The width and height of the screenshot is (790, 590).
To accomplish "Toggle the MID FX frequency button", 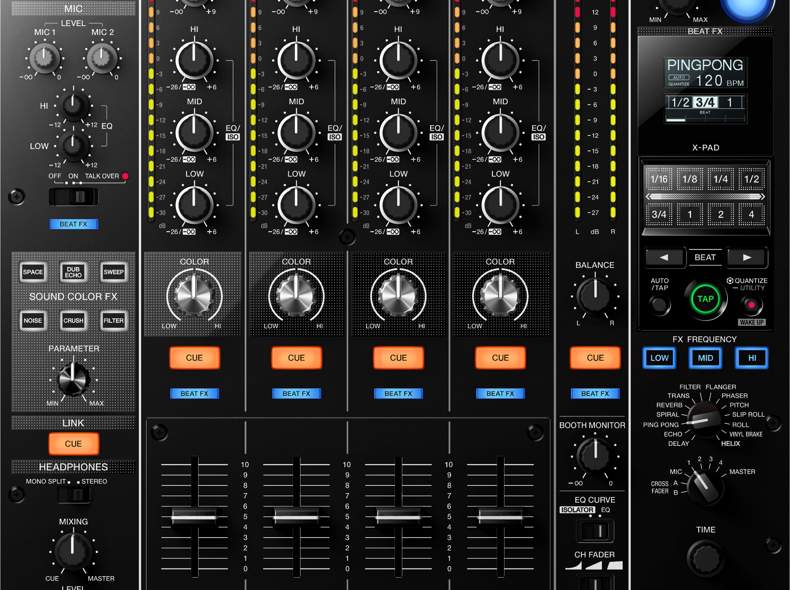I will point(705,358).
